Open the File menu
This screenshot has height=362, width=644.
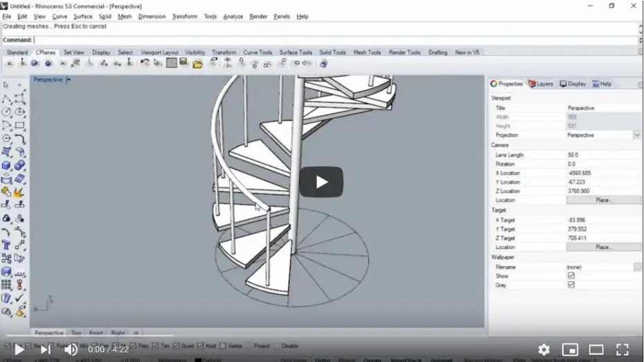(x=7, y=17)
